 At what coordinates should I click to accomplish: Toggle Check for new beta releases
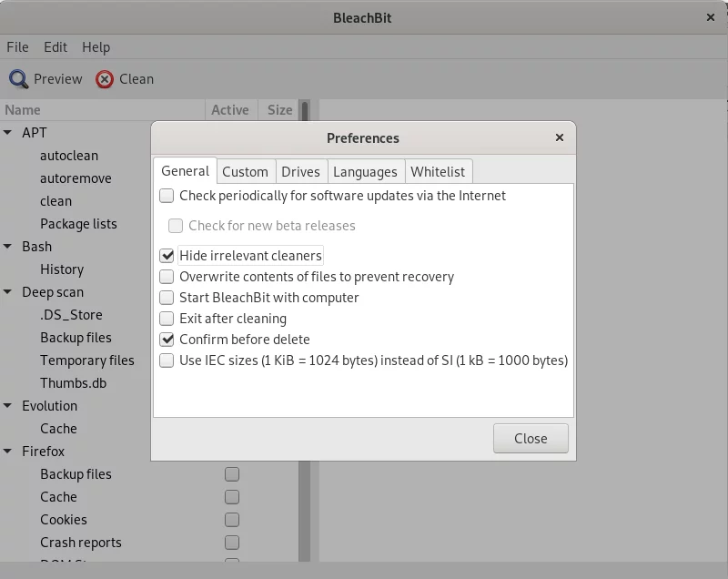tap(176, 226)
